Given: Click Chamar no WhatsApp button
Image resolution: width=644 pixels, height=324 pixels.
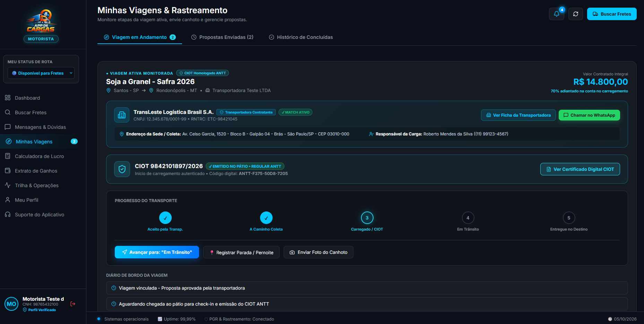Looking at the screenshot, I should (x=589, y=115).
